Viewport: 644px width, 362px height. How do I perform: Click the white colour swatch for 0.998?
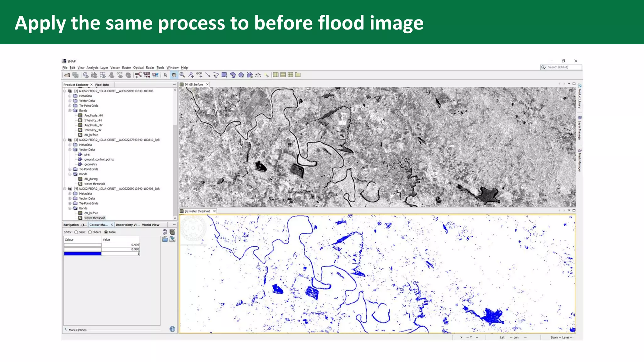(83, 249)
